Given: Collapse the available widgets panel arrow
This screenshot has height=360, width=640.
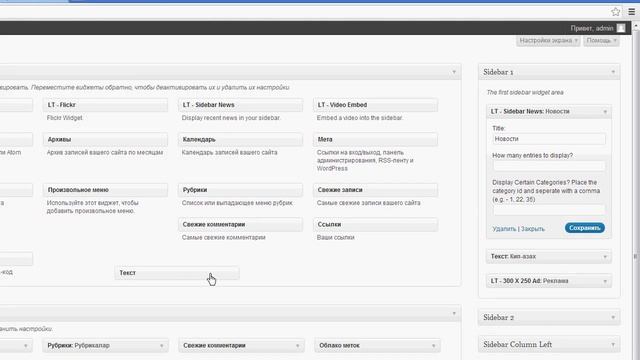Looking at the screenshot, I should [x=454, y=72].
